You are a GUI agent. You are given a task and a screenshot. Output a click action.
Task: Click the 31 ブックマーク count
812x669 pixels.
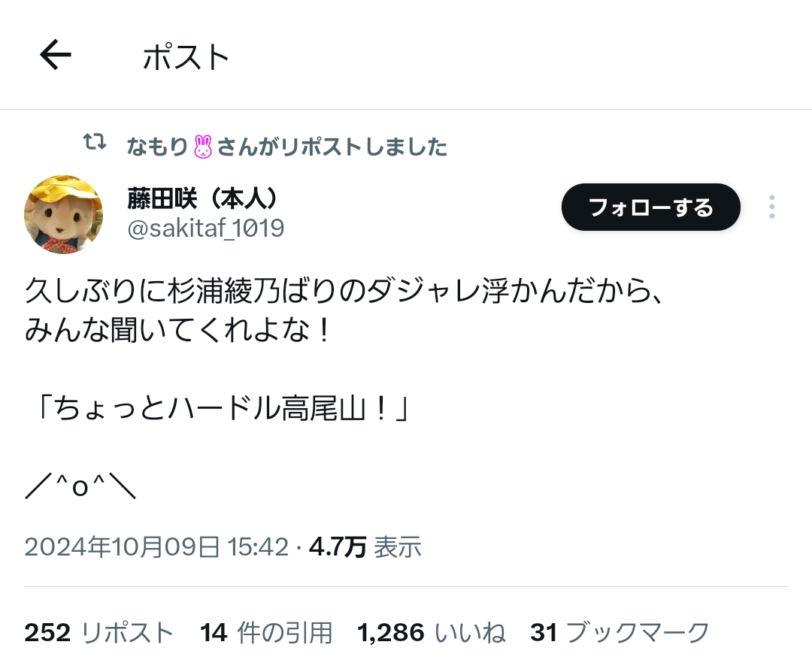[620, 632]
